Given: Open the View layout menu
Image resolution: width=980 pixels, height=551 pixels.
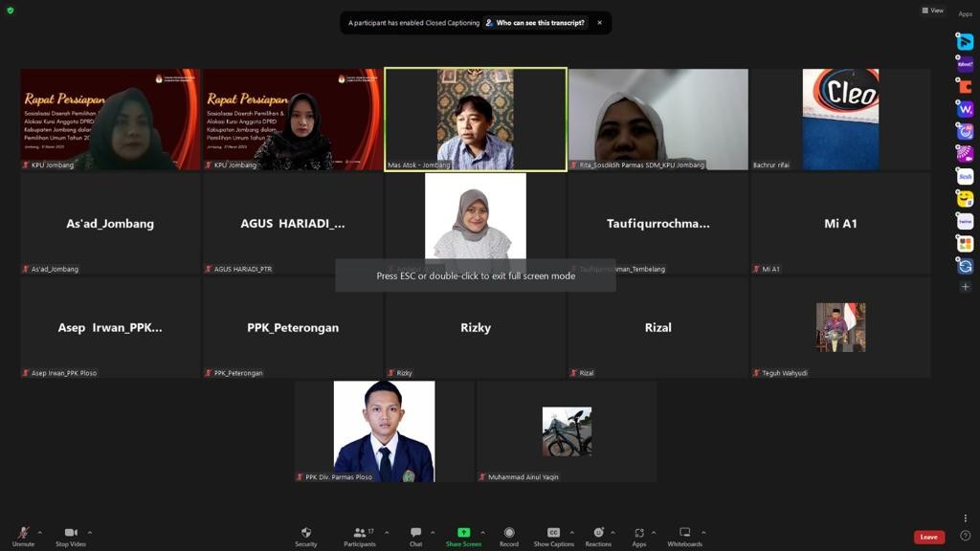Looking at the screenshot, I should click(932, 11).
